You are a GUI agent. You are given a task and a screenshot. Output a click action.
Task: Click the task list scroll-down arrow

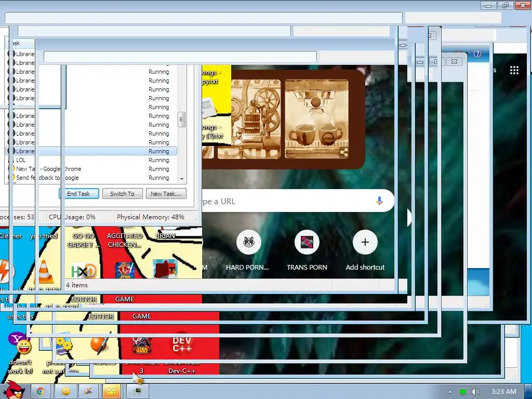pyautogui.click(x=182, y=179)
